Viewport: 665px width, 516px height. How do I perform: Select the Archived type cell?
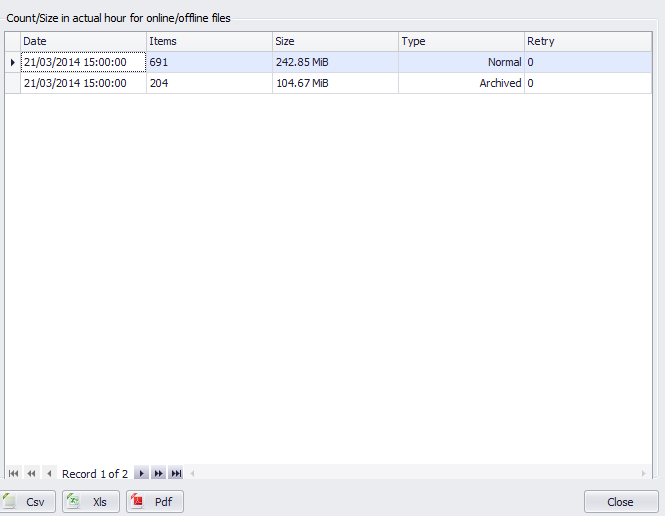pyautogui.click(x=461, y=83)
